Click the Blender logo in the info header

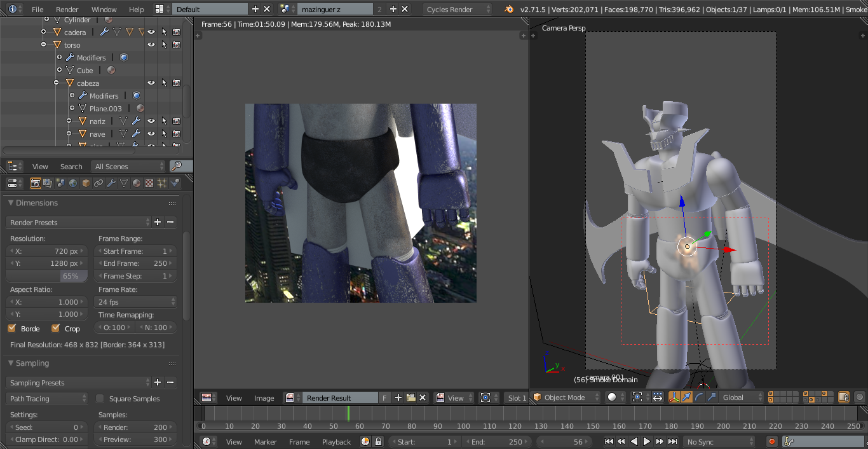click(509, 9)
